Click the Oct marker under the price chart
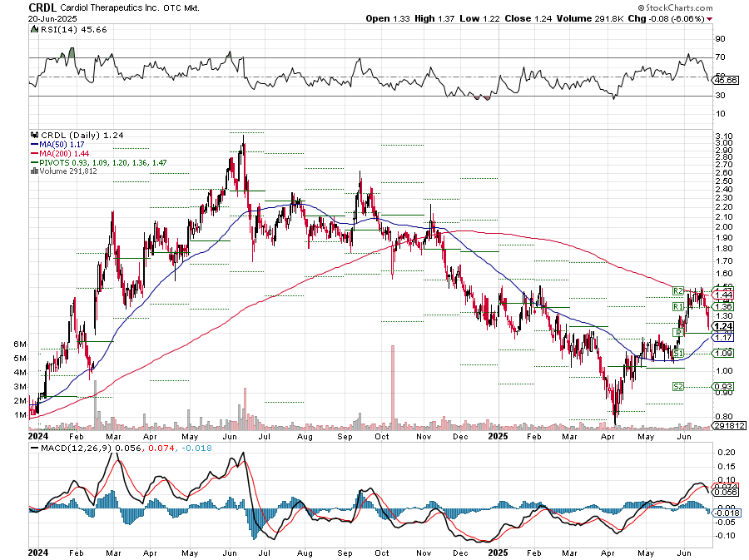The image size is (749, 560). 382,437
